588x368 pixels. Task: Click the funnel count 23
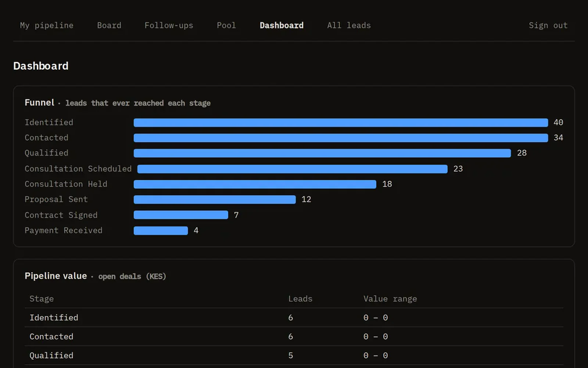pos(458,169)
